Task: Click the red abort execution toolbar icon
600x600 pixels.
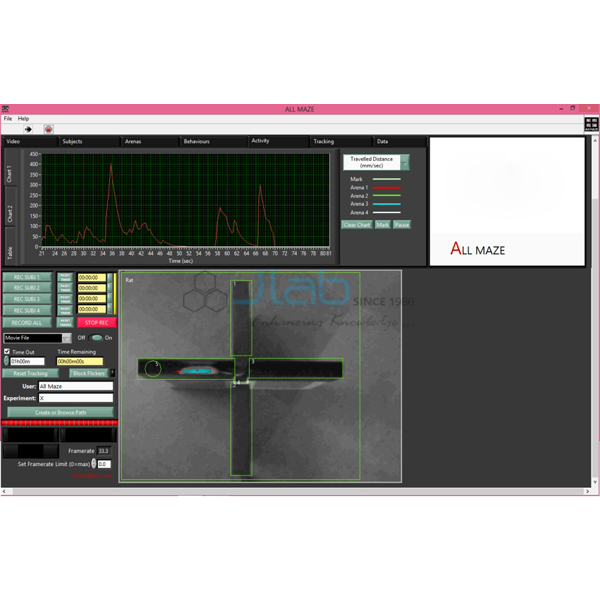Action: tap(48, 129)
